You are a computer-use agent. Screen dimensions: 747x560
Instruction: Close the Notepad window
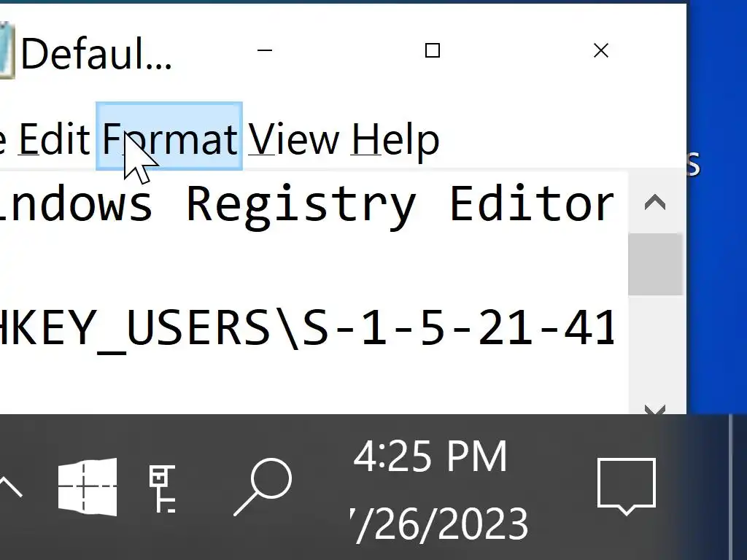[601, 50]
